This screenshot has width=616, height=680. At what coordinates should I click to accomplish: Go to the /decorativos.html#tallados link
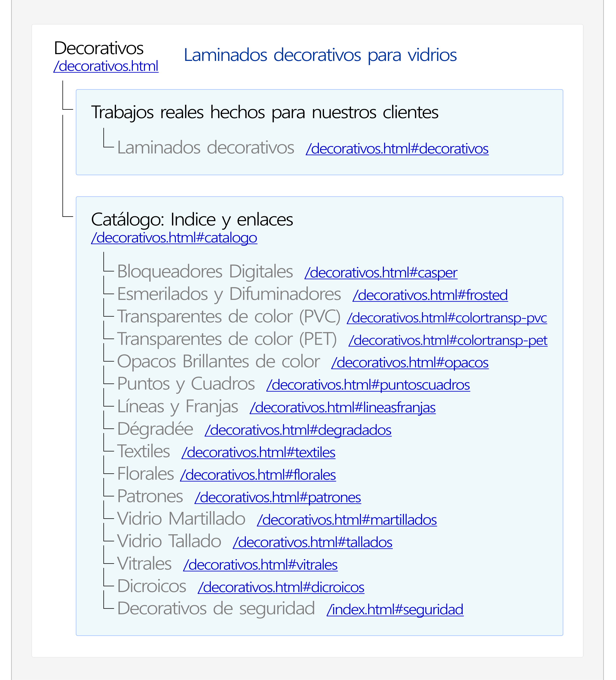pyautogui.click(x=313, y=542)
